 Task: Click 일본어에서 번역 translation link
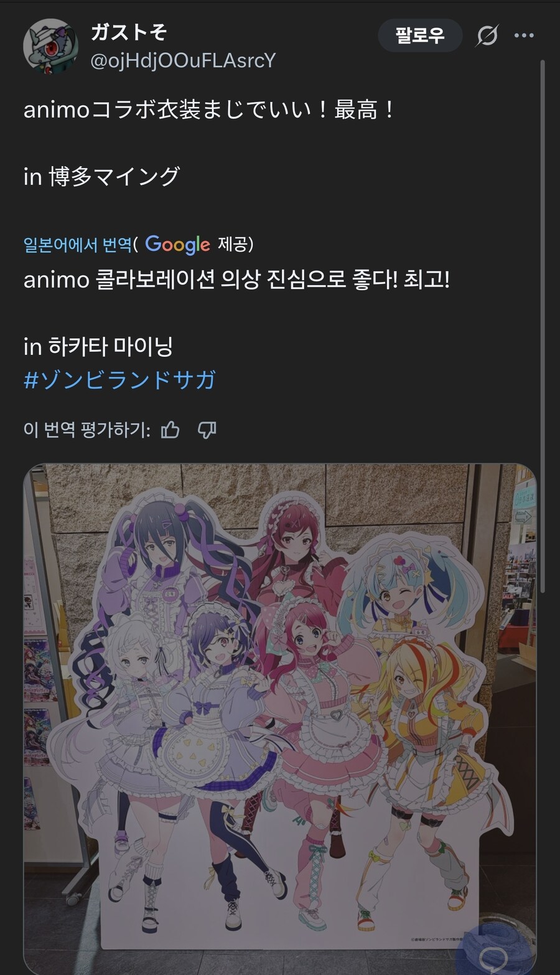pyautogui.click(x=78, y=245)
